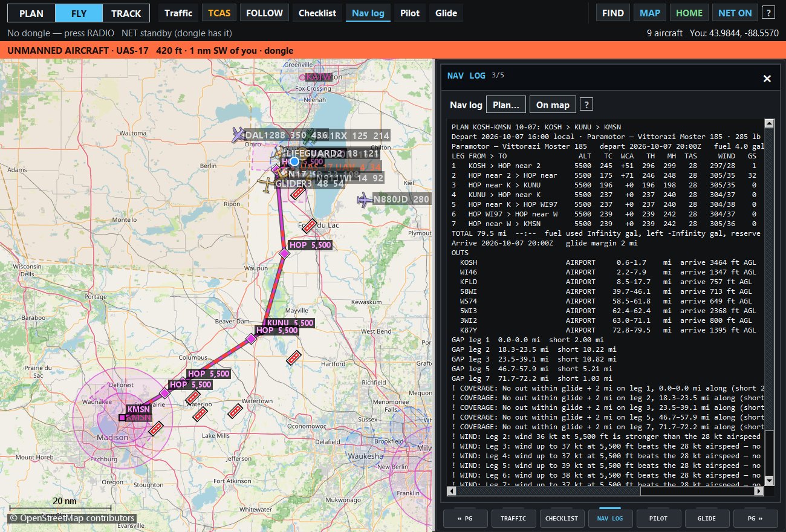Toggle the TCAS display
The height and width of the screenshot is (532, 786).
[219, 13]
